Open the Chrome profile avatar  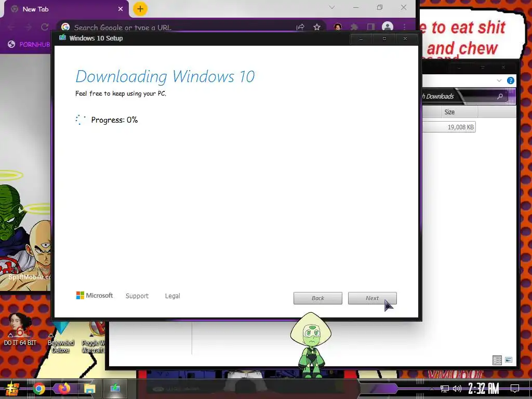coord(388,27)
